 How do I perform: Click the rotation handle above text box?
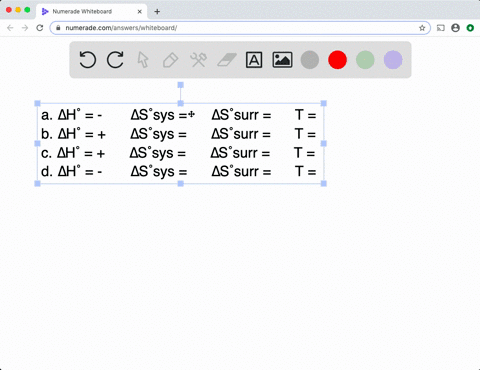point(181,85)
